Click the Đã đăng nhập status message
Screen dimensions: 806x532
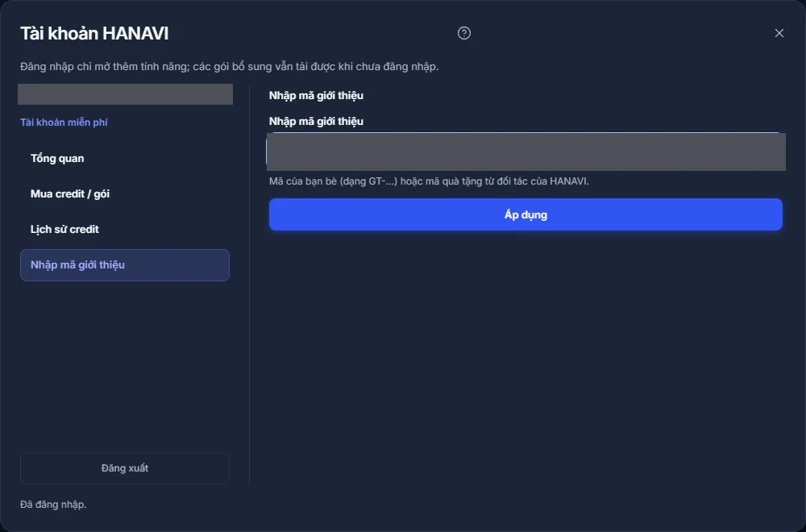click(x=53, y=505)
